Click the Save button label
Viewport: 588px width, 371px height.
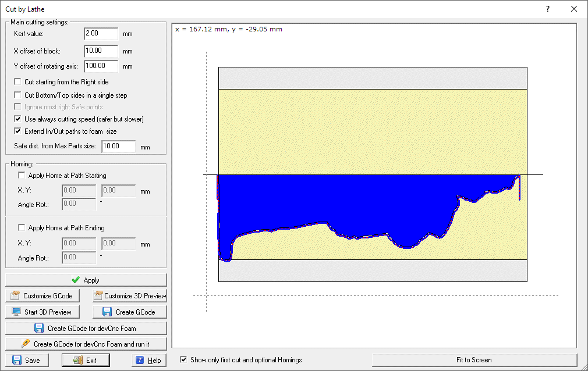tap(32, 361)
